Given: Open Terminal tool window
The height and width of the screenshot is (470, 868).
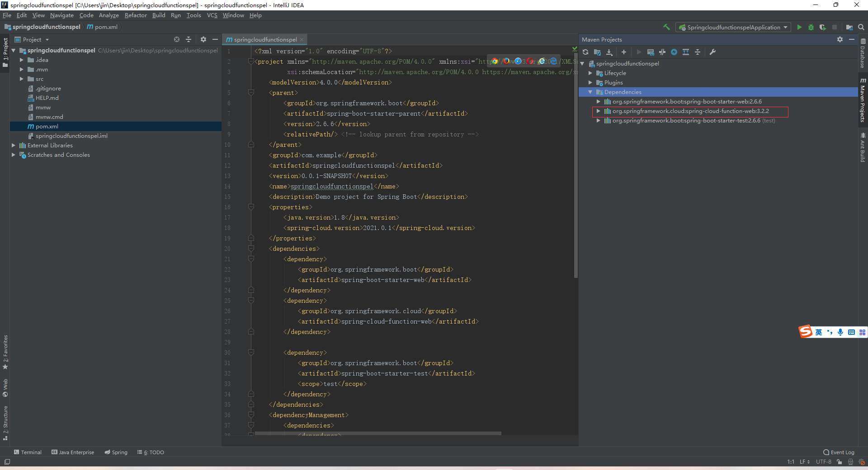Looking at the screenshot, I should 28,452.
